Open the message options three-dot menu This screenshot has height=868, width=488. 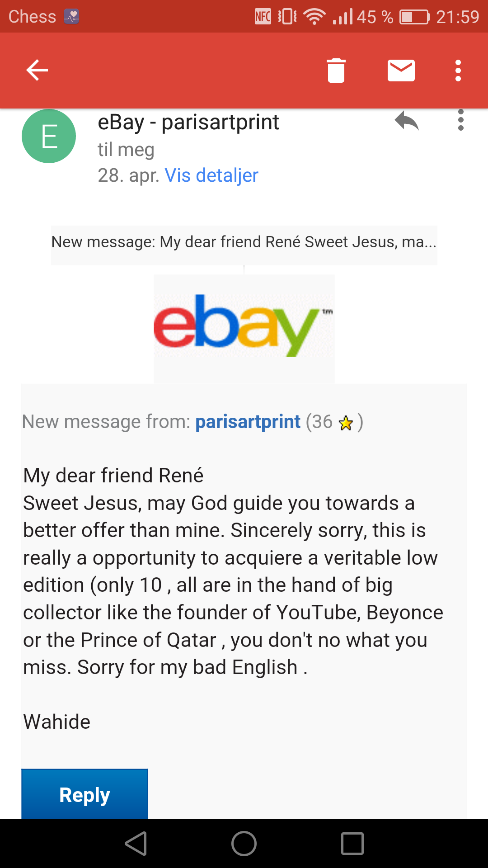(461, 120)
